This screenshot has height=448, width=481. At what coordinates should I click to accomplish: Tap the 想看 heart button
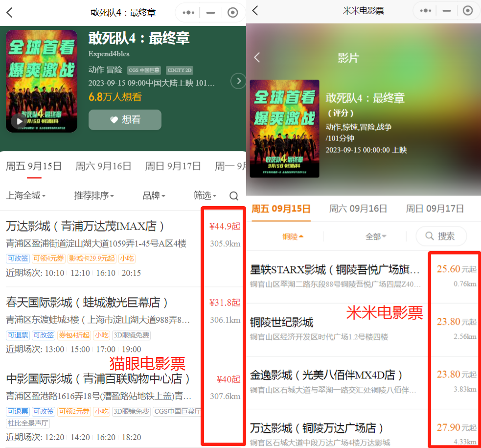[125, 120]
